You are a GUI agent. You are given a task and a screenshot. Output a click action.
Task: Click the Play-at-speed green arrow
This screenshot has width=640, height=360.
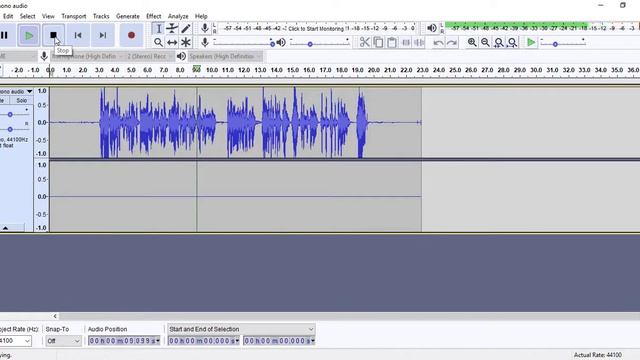pos(531,42)
